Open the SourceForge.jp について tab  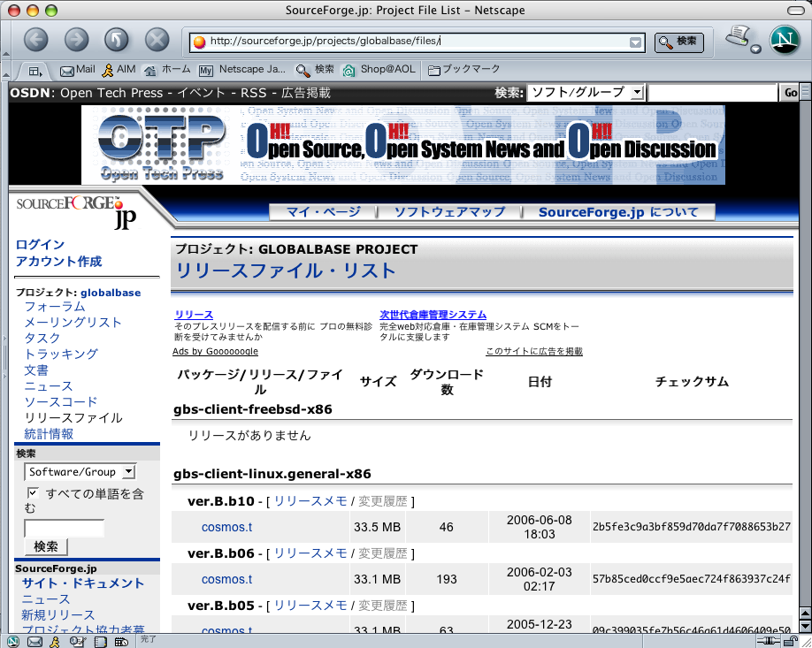click(x=618, y=212)
